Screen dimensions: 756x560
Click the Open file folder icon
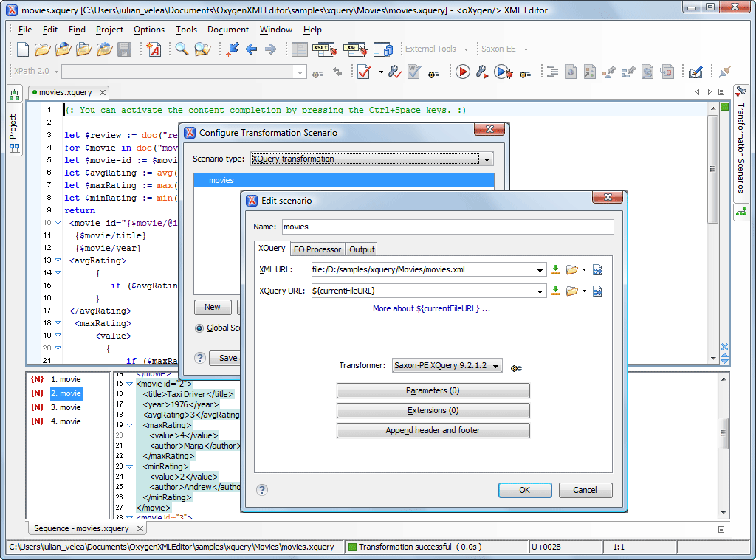coord(42,49)
